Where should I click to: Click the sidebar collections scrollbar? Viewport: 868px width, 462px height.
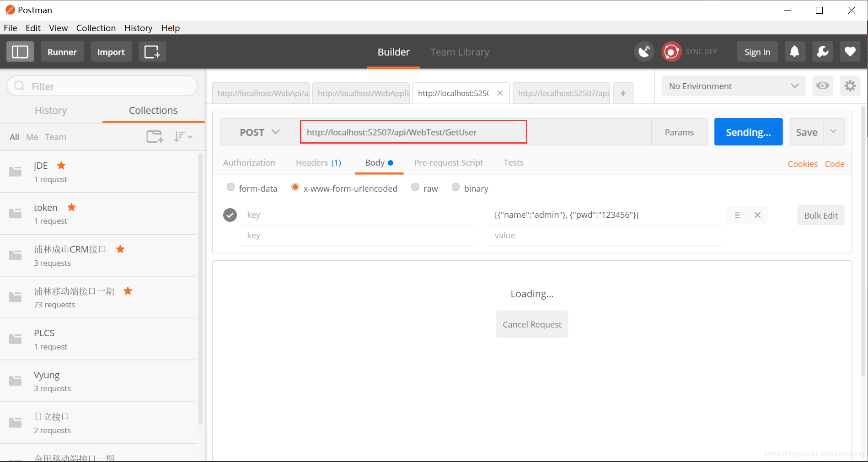(200, 289)
